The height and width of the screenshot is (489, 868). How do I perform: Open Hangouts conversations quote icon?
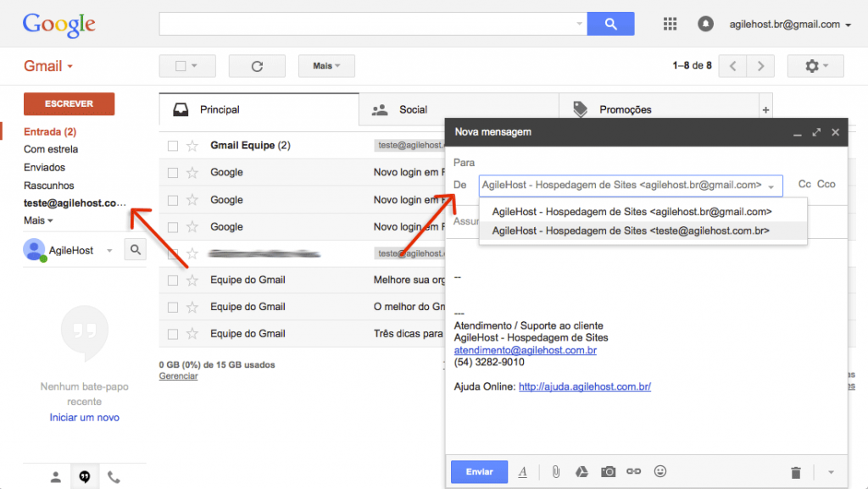pyautogui.click(x=85, y=477)
